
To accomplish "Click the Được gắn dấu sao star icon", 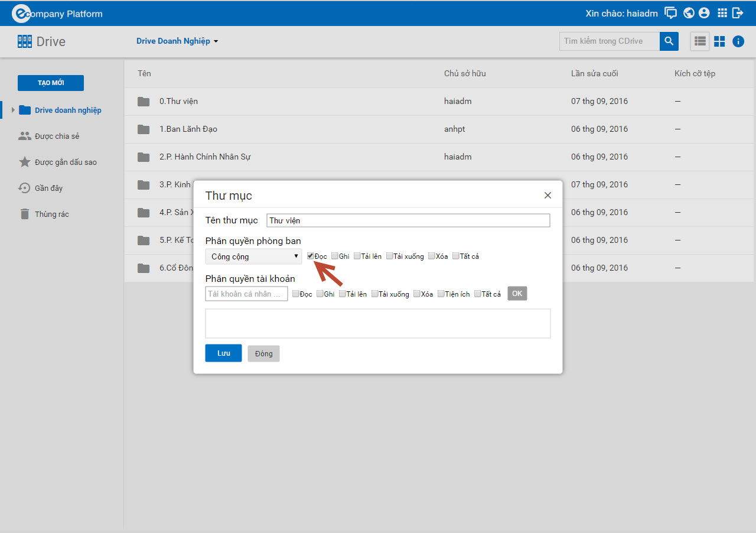I will 24,162.
